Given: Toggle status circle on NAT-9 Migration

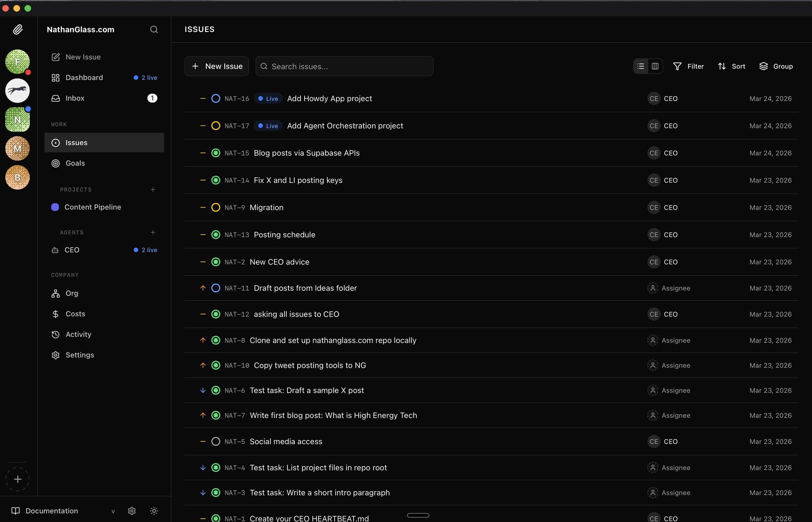Looking at the screenshot, I should coord(216,207).
